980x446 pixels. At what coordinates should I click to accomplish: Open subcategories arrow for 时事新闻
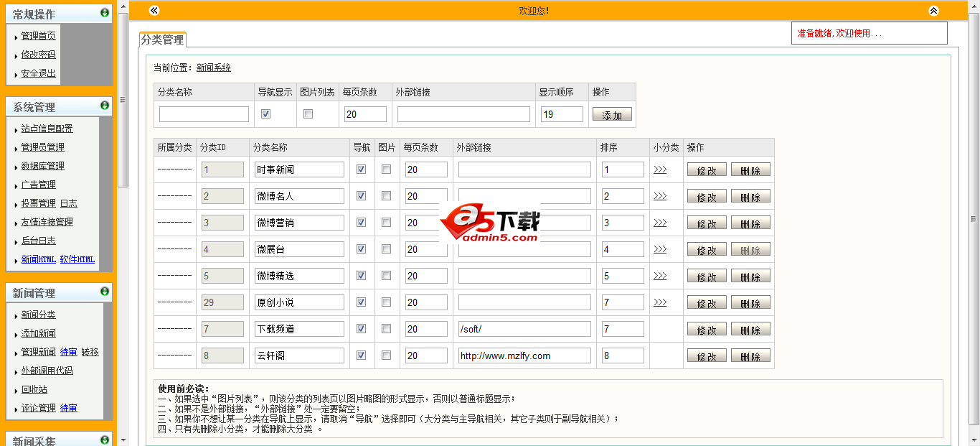point(660,169)
